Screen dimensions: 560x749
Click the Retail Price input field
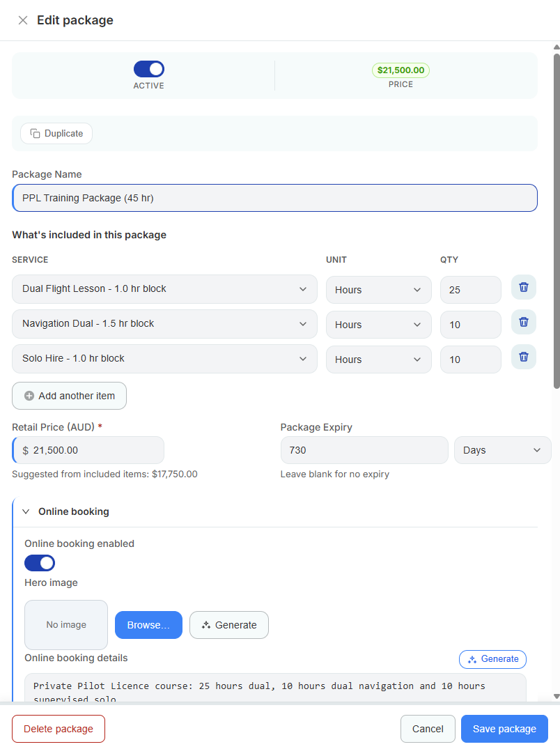pyautogui.click(x=88, y=451)
